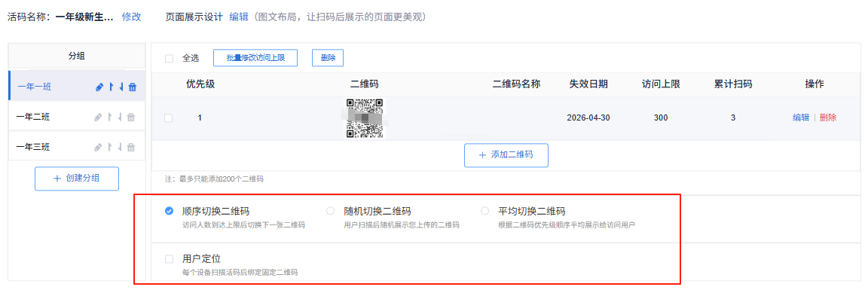Click 创建分组 to create a group
The width and height of the screenshot is (868, 290).
coord(77,179)
